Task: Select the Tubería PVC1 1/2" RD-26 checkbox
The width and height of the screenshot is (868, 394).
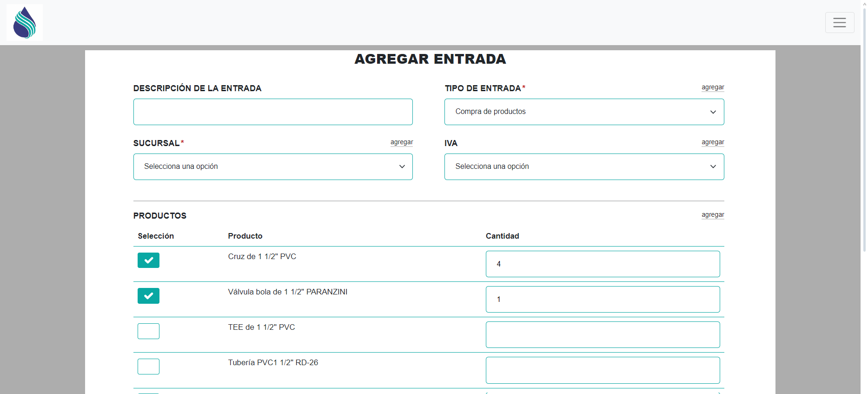Action: [x=148, y=367]
